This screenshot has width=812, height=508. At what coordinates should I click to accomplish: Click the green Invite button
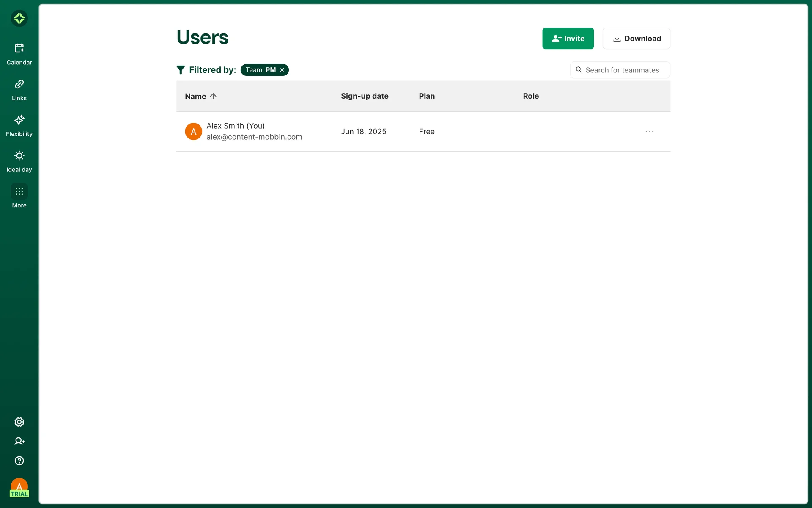click(568, 39)
